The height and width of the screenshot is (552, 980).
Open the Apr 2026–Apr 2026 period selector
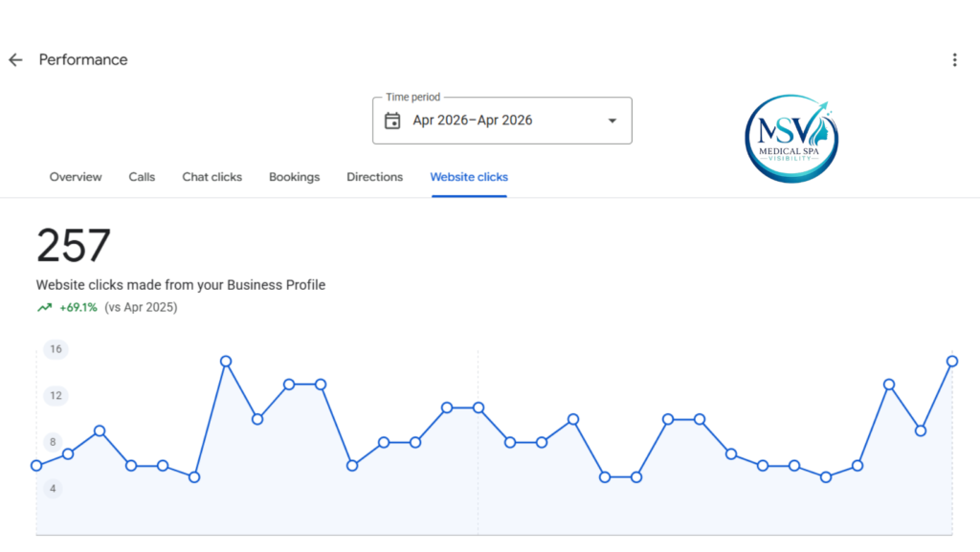501,121
